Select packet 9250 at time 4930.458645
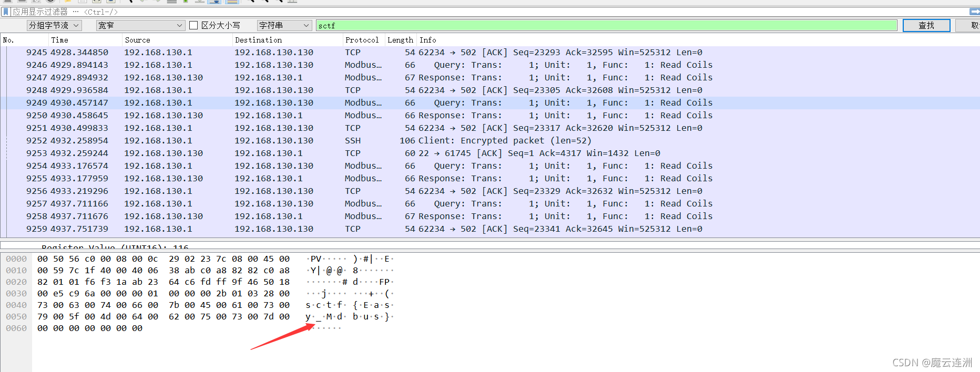The image size is (980, 372). pos(490,116)
